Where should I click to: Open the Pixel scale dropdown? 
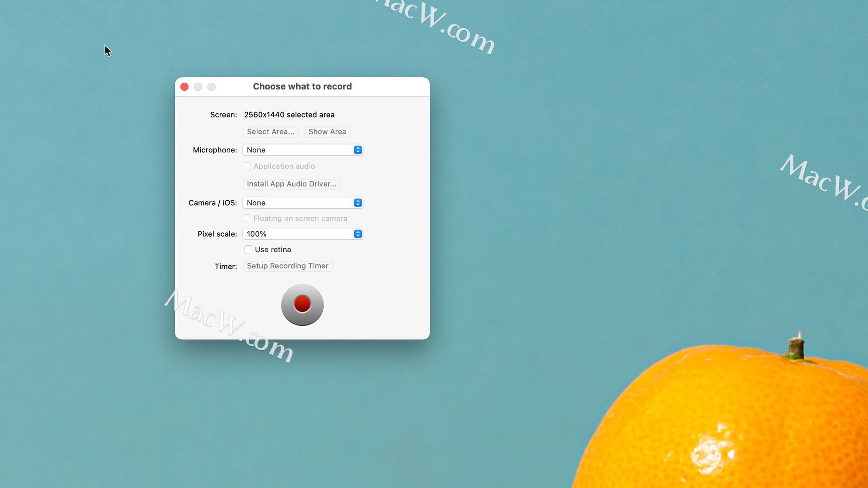[x=303, y=234]
